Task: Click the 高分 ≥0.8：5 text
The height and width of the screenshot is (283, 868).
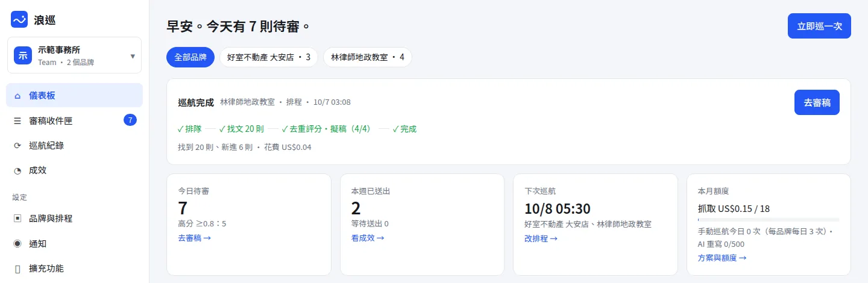Action: [x=202, y=224]
